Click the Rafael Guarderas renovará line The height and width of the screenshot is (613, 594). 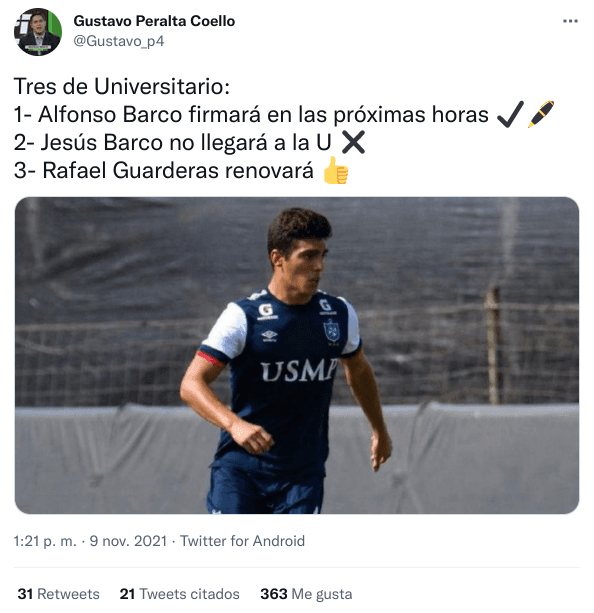[x=164, y=170]
